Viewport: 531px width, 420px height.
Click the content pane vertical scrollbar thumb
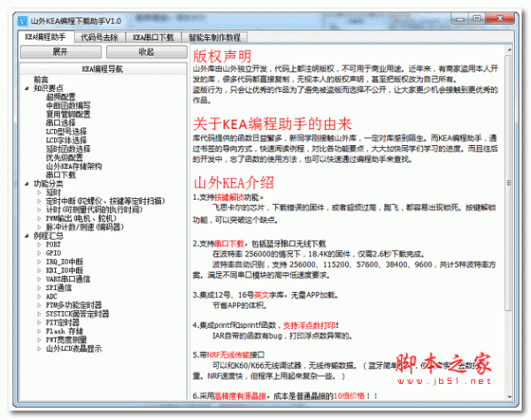(x=508, y=183)
